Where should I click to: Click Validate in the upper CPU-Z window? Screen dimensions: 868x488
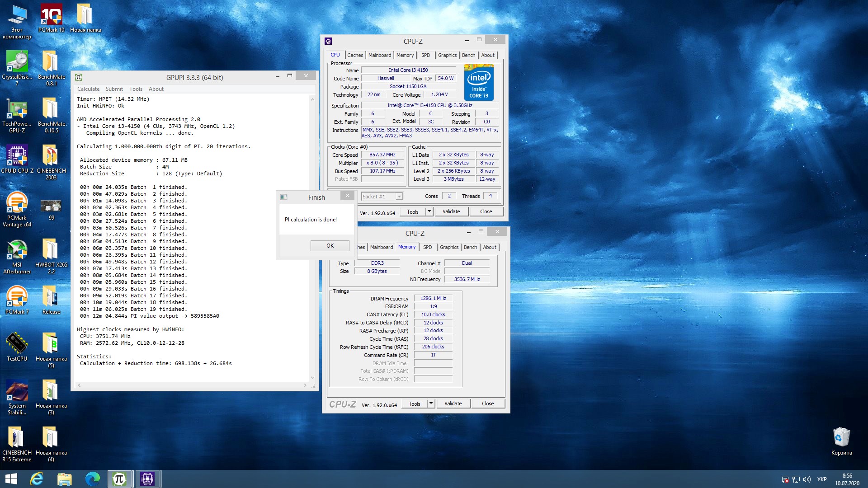(x=451, y=211)
